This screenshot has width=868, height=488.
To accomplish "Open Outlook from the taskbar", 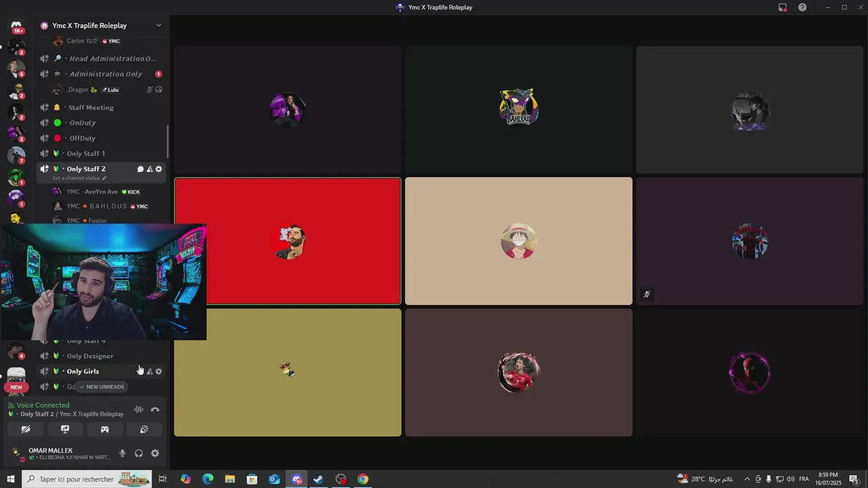I will click(x=274, y=479).
